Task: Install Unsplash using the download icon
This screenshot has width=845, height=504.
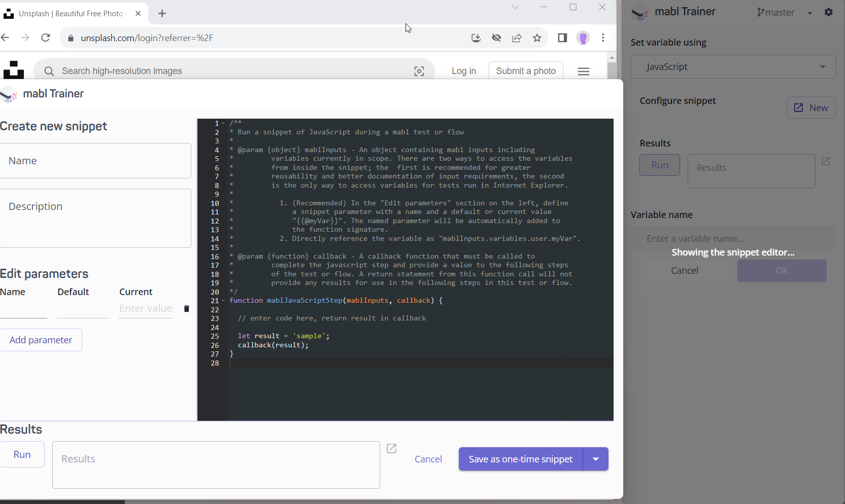Action: pos(476,38)
